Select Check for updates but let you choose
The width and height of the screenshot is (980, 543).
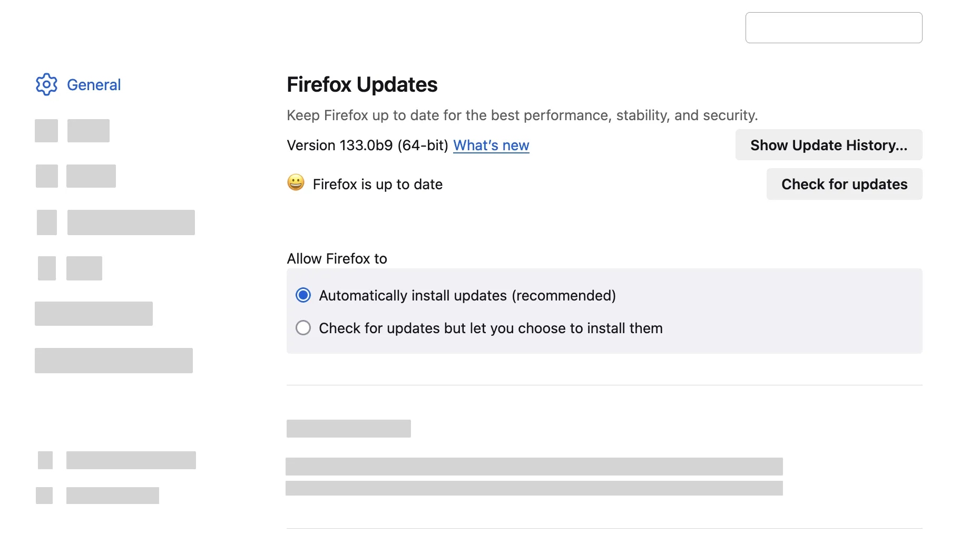pyautogui.click(x=303, y=327)
